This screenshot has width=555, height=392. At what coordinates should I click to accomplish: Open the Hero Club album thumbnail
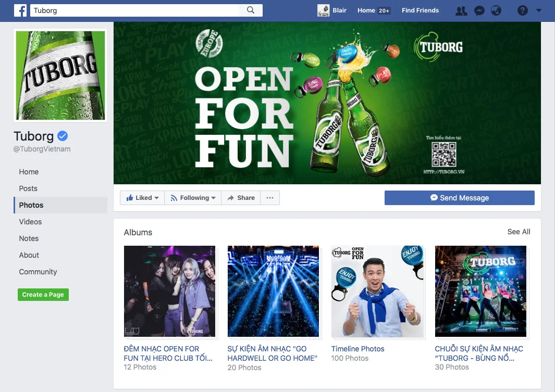[x=169, y=291]
